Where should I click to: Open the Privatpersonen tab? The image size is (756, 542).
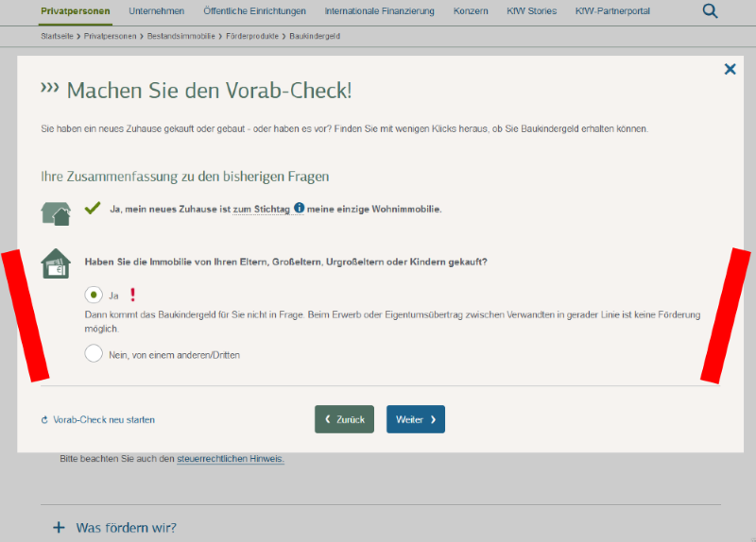pos(76,11)
